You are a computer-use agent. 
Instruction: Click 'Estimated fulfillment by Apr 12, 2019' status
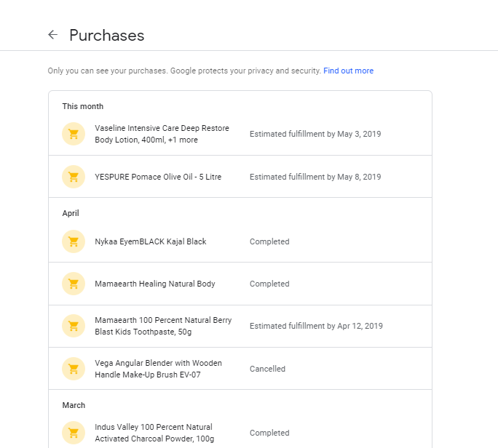[316, 326]
